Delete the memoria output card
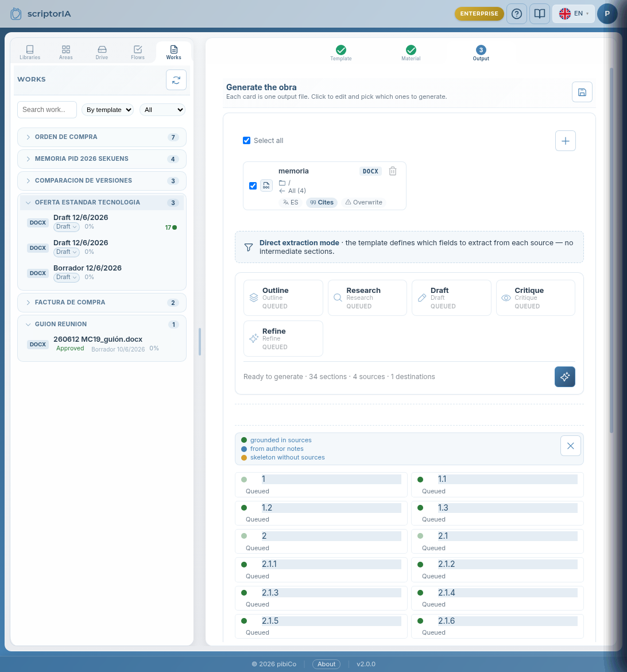 [393, 171]
